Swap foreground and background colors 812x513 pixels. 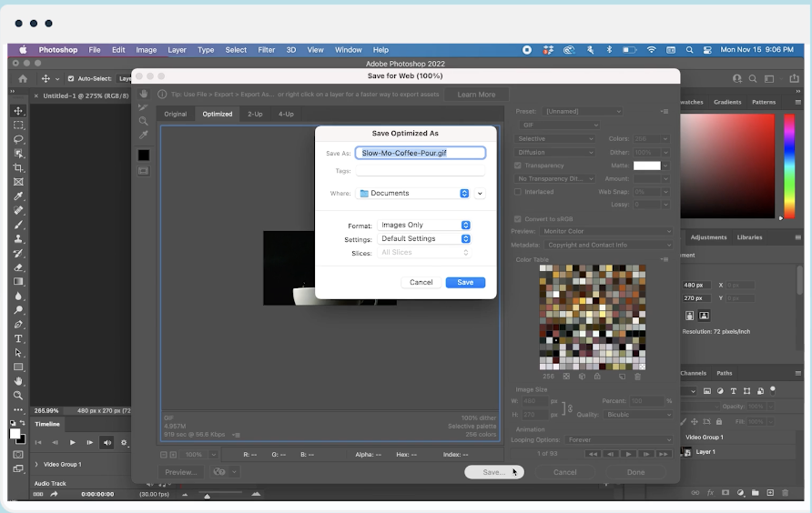click(22, 424)
